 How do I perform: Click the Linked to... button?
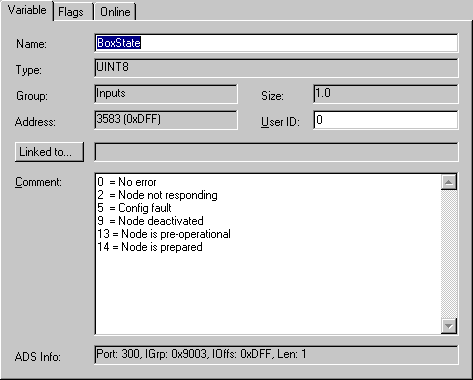pyautogui.click(x=49, y=152)
